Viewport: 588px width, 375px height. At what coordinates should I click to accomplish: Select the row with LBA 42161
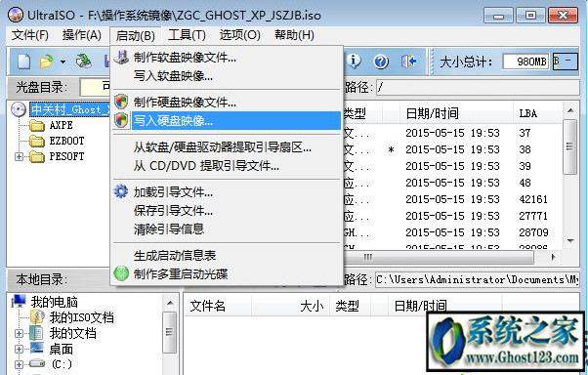tap(452, 199)
